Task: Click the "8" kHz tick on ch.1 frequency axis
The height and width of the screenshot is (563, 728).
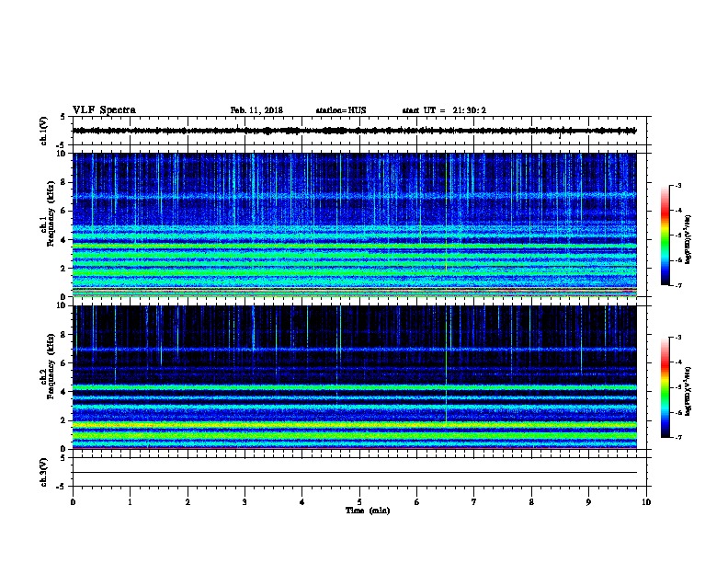Action: [x=63, y=182]
